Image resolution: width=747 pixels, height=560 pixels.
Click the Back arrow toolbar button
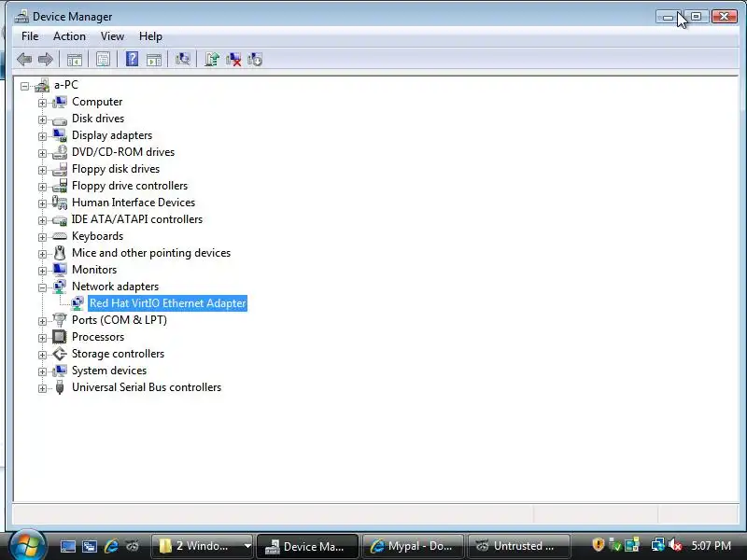click(x=24, y=60)
